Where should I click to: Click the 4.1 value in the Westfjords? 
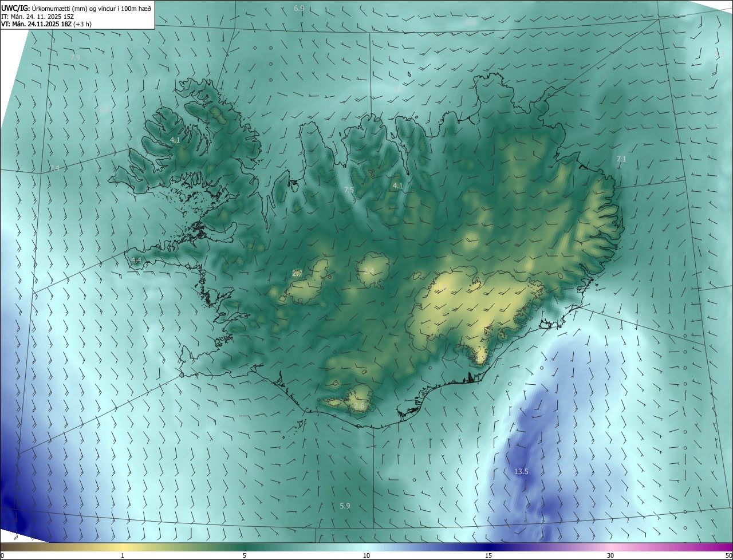click(175, 140)
